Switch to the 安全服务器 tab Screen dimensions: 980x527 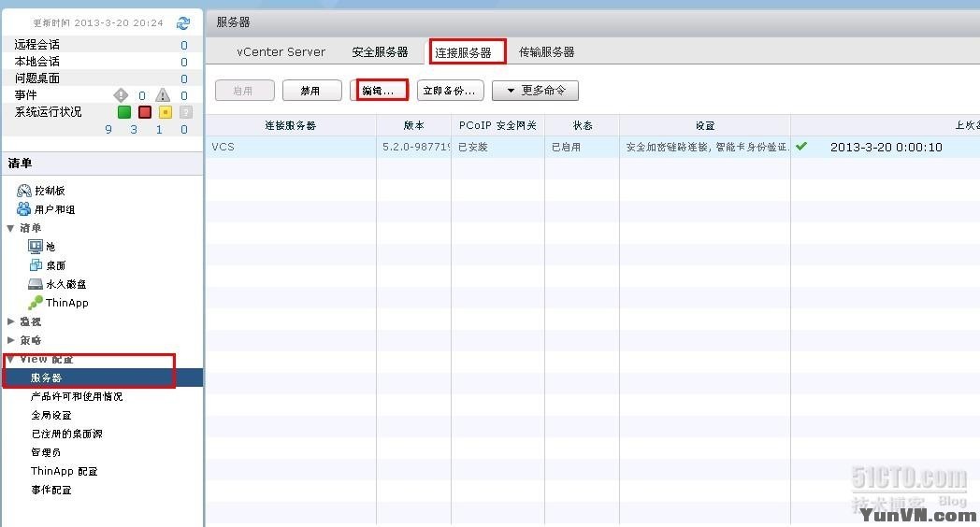[380, 51]
